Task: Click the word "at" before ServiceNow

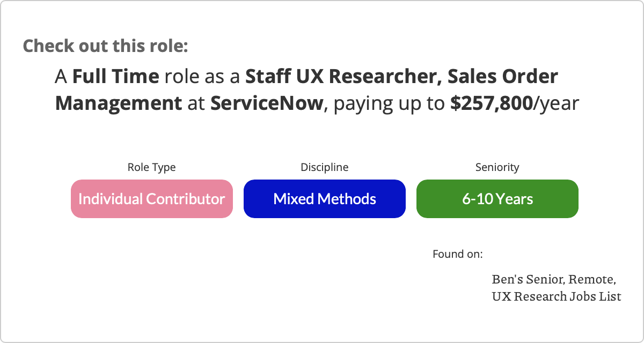Action: point(196,103)
